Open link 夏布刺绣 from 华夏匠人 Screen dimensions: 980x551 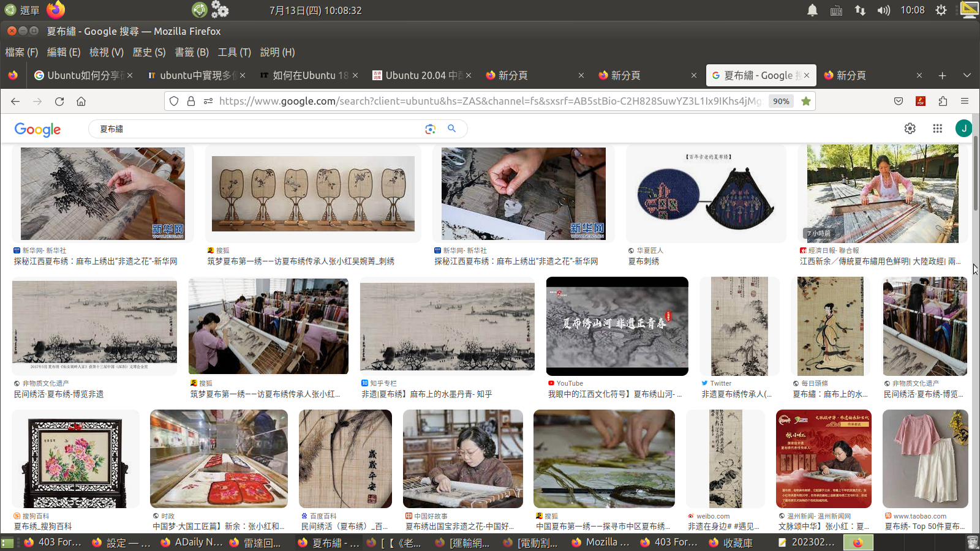coord(644,261)
